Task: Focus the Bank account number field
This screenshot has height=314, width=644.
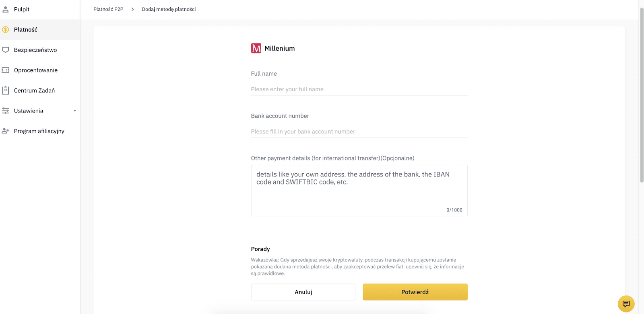Action: (359, 131)
